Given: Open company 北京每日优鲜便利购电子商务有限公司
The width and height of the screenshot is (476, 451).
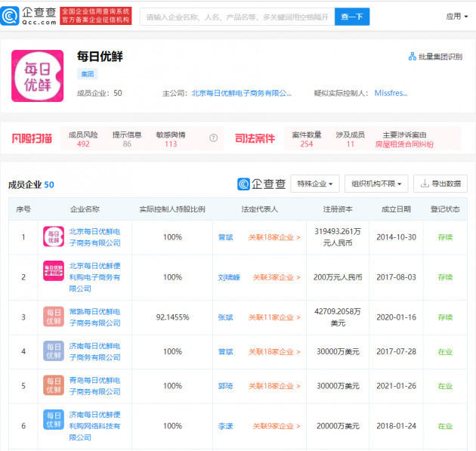Looking at the screenshot, I should point(94,277).
